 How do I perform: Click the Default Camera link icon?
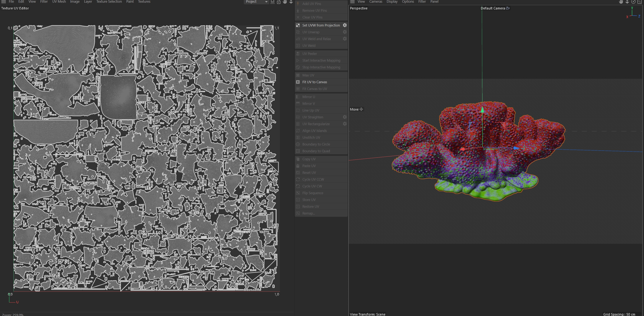[x=508, y=8]
